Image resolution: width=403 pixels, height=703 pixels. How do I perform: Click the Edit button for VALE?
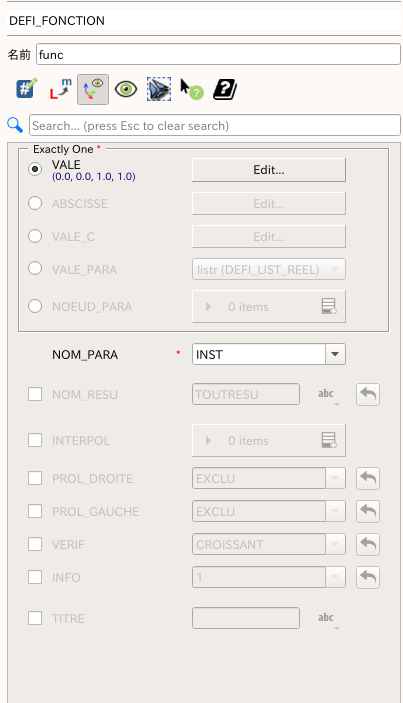(269, 170)
